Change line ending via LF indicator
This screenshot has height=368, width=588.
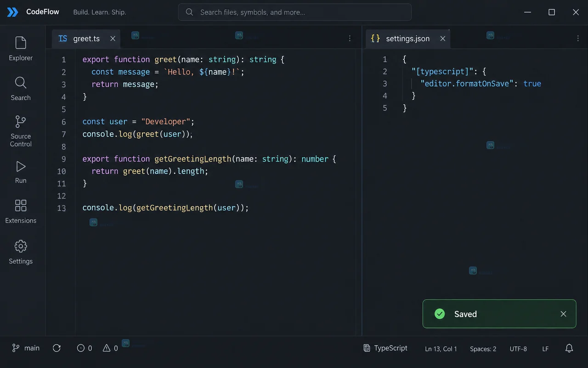pyautogui.click(x=545, y=349)
